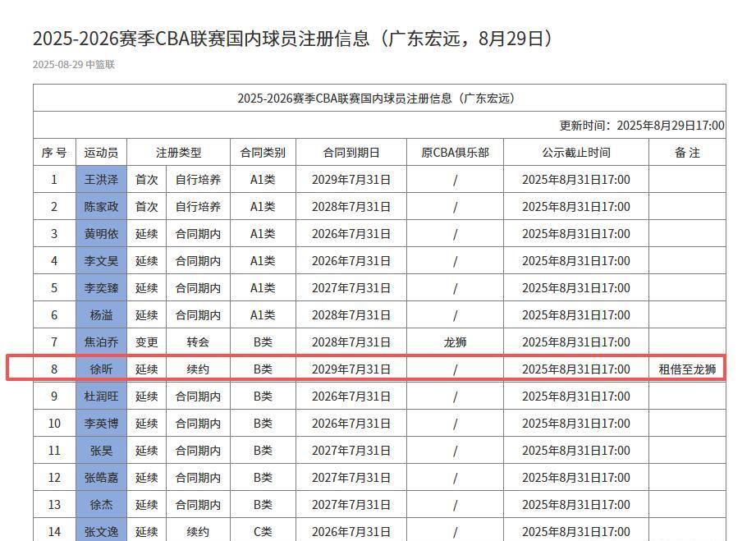Click the source label 中篮联

coord(100,65)
